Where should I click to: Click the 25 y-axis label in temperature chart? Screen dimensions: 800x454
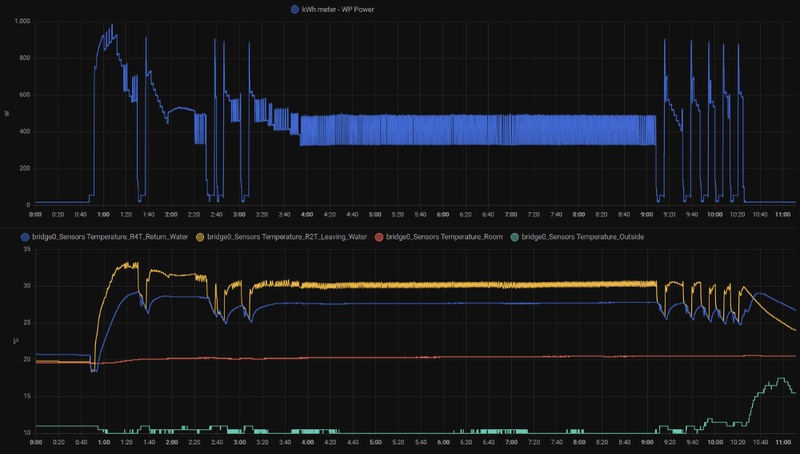(x=27, y=322)
